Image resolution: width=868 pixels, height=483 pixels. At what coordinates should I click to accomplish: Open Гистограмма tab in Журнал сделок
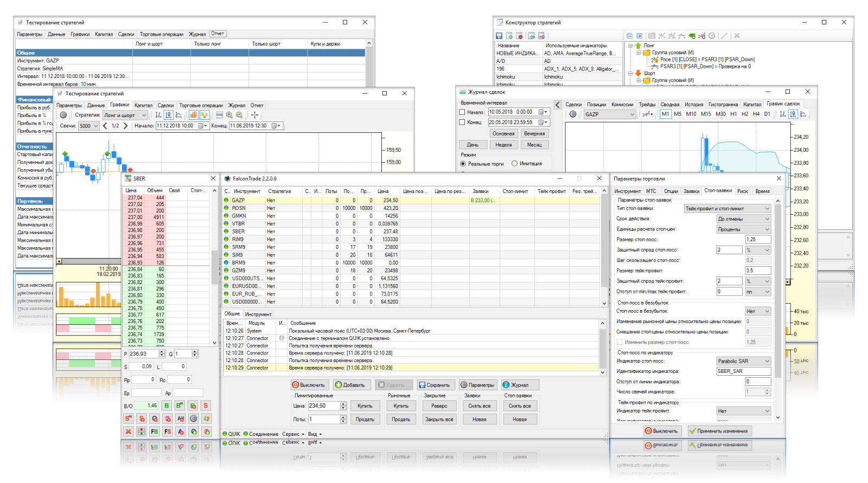[x=723, y=105]
